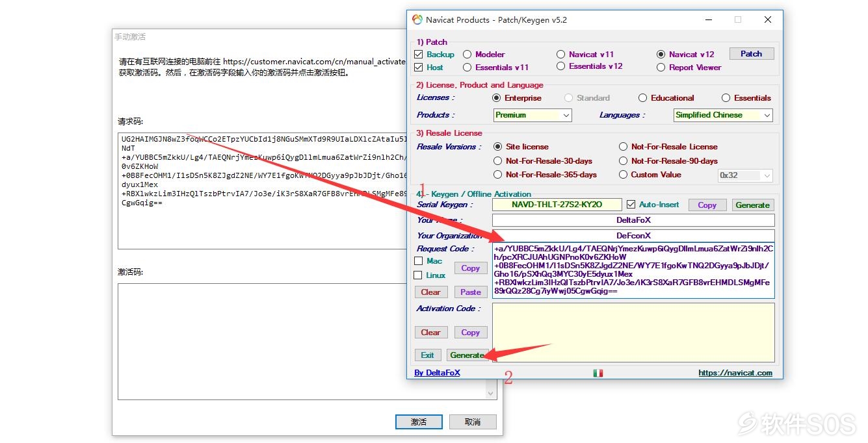The image size is (868, 443).
Task: Toggle the Host checkbox
Action: pyautogui.click(x=419, y=67)
